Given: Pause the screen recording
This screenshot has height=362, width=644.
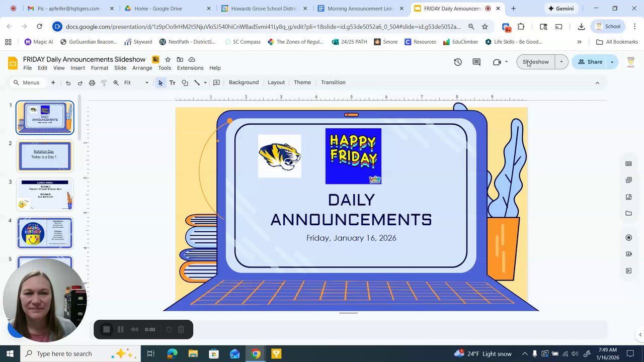Looking at the screenshot, I should pos(120,329).
